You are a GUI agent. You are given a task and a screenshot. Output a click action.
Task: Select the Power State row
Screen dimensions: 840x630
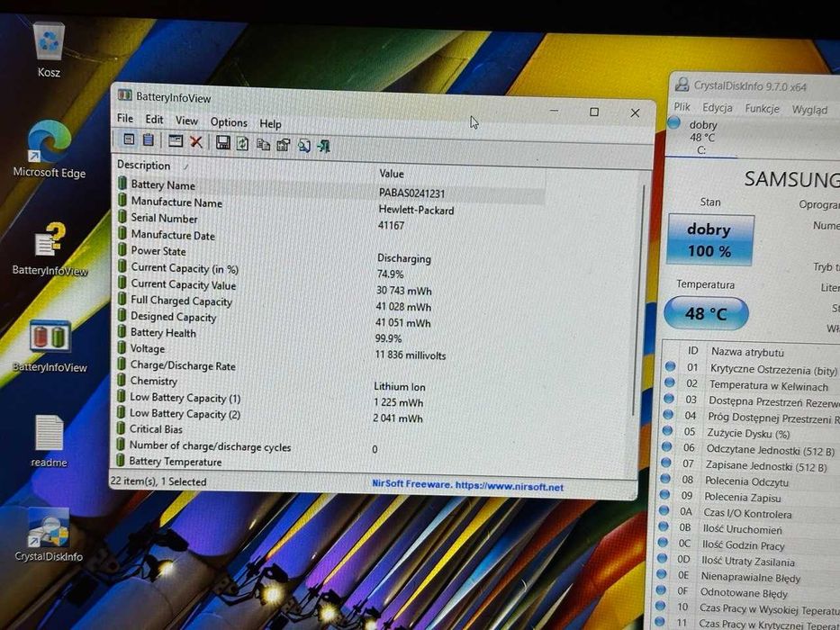tap(330, 254)
